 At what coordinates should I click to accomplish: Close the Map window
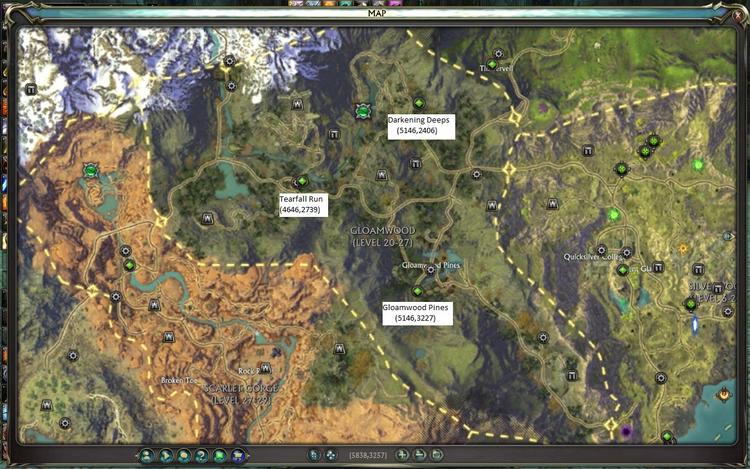click(x=738, y=15)
